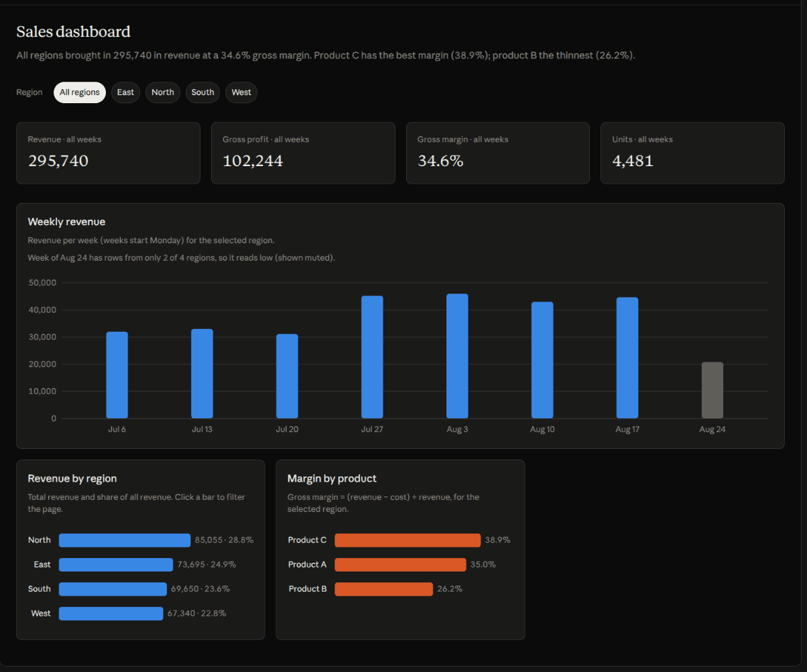Viewport: 807px width, 672px height.
Task: Click the Aug 24 x-axis label
Action: click(x=712, y=429)
